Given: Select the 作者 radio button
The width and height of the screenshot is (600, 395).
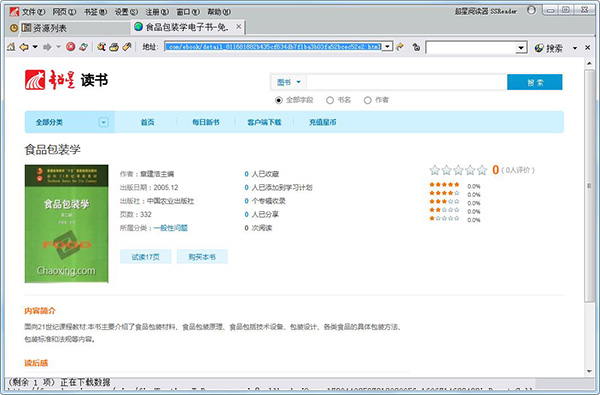Looking at the screenshot, I should (x=368, y=100).
